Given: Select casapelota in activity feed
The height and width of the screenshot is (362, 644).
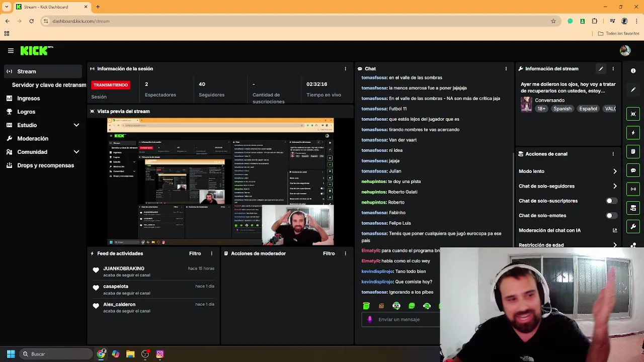Looking at the screenshot, I should (116, 287).
